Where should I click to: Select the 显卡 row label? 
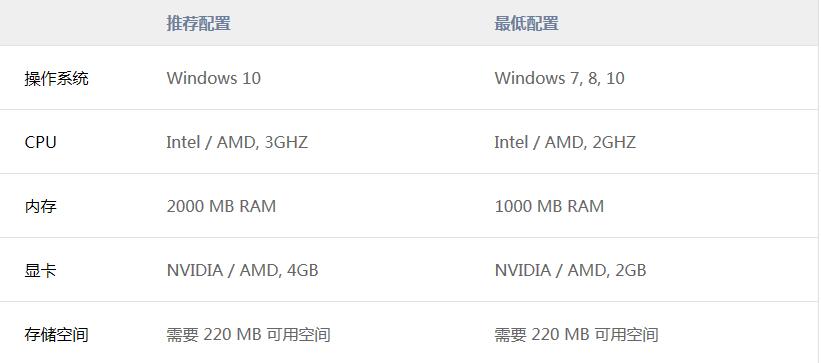[40, 271]
